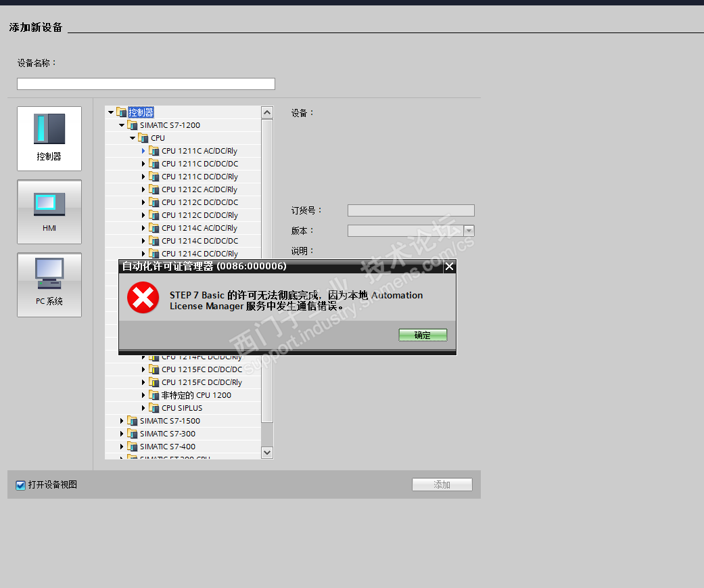Click the dialog title 自动化许可证管理器 (0086:000006)

[x=204, y=267]
